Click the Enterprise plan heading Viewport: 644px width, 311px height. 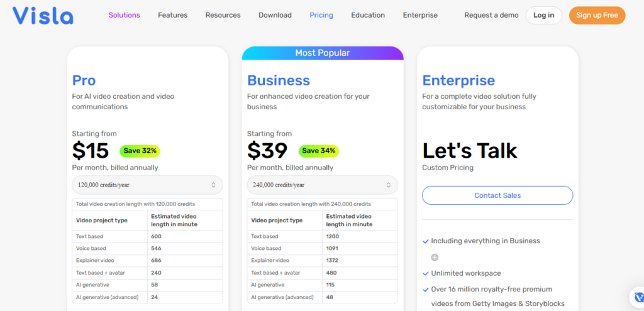click(458, 80)
